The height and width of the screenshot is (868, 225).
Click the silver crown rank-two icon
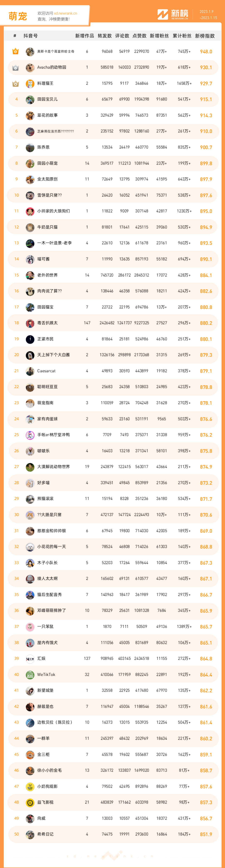click(15, 67)
